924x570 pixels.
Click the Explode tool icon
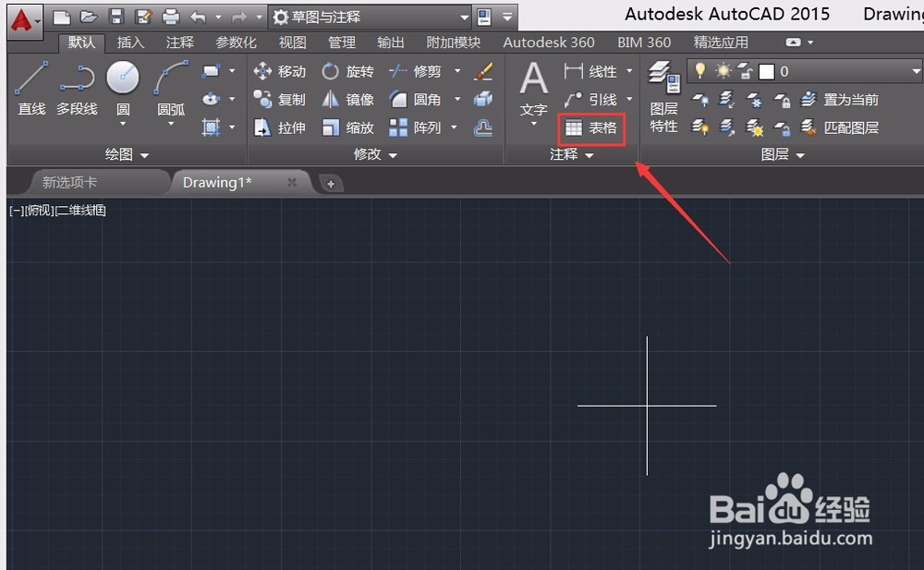[x=483, y=99]
